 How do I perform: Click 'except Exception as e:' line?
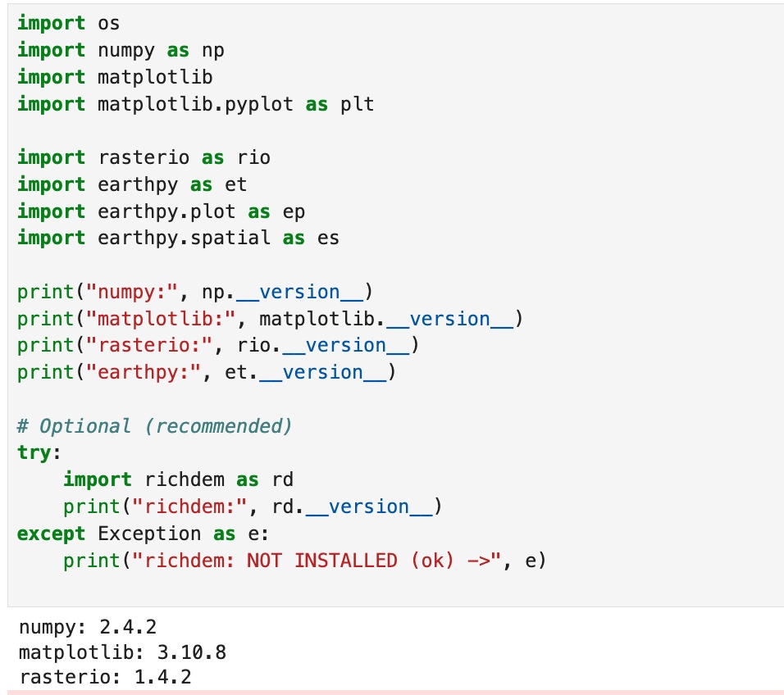click(x=143, y=534)
